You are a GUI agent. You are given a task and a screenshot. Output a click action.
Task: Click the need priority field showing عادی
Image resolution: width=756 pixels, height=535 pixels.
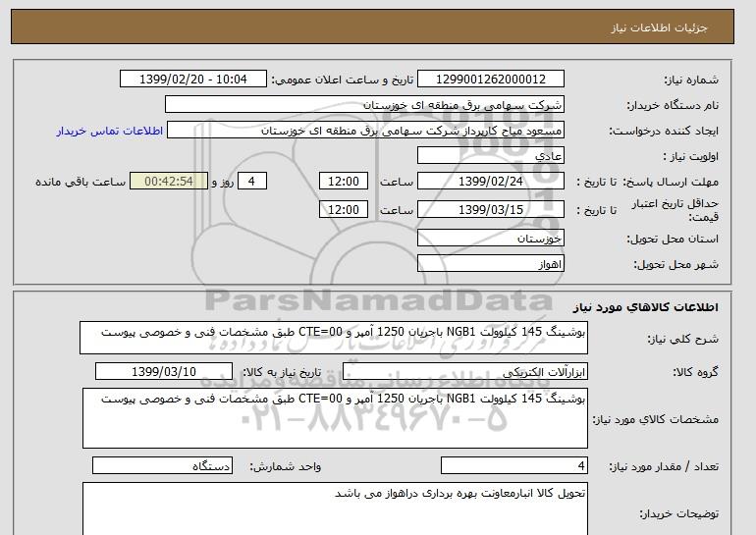point(491,156)
